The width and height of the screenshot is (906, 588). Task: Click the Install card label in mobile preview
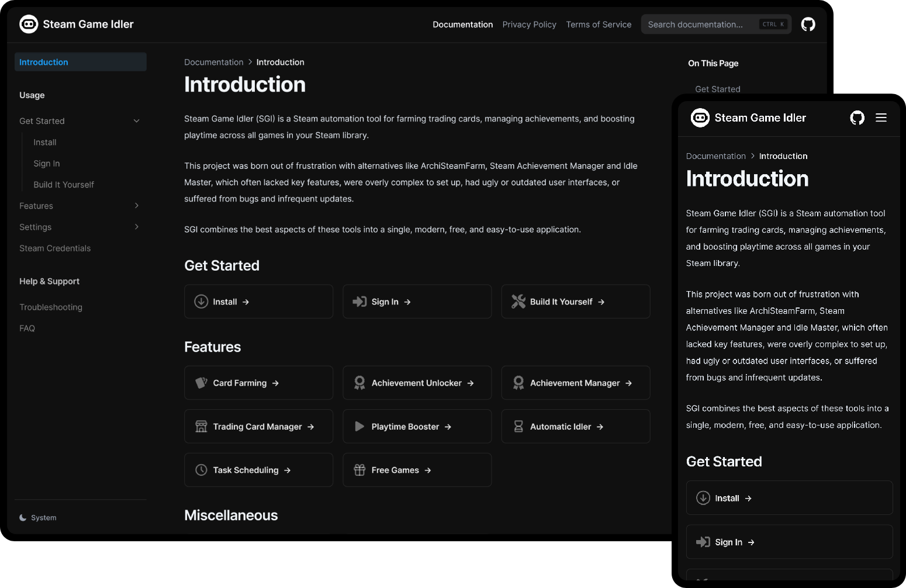click(x=727, y=499)
